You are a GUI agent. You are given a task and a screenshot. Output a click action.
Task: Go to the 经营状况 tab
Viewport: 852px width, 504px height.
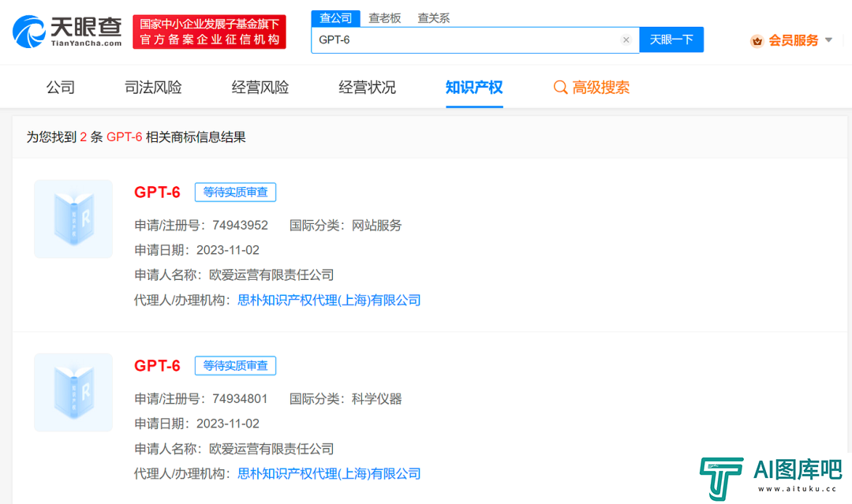(367, 88)
